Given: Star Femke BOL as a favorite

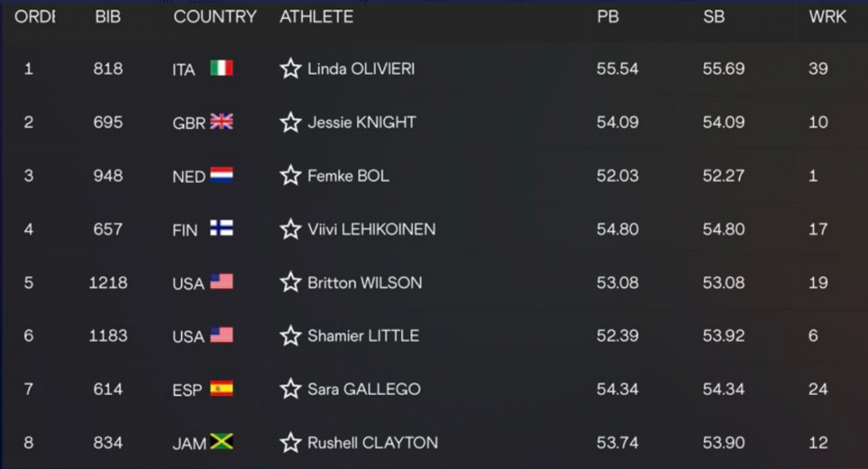Looking at the screenshot, I should click(291, 175).
